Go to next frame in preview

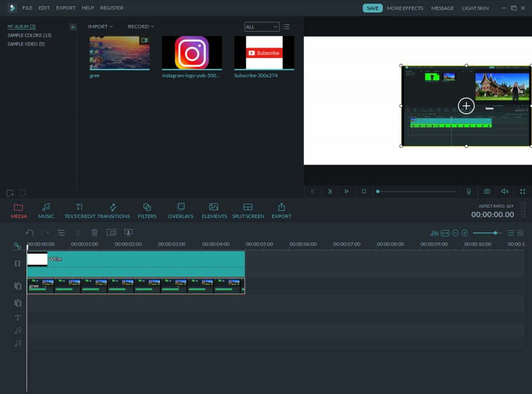[329, 192]
